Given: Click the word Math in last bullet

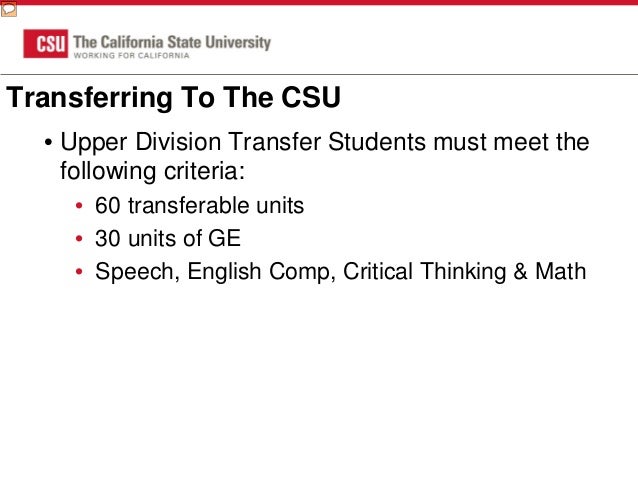Looking at the screenshot, I should point(561,271).
